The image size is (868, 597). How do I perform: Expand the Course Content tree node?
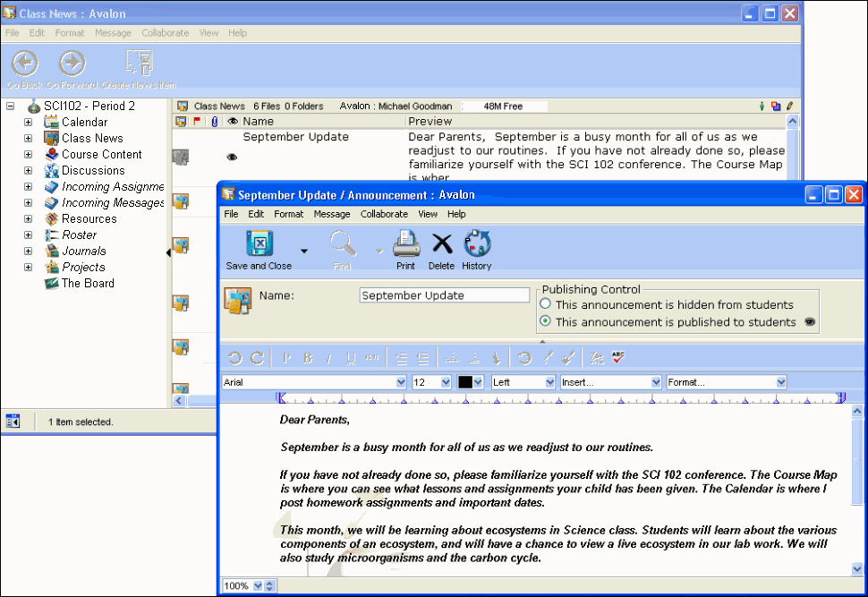click(28, 154)
